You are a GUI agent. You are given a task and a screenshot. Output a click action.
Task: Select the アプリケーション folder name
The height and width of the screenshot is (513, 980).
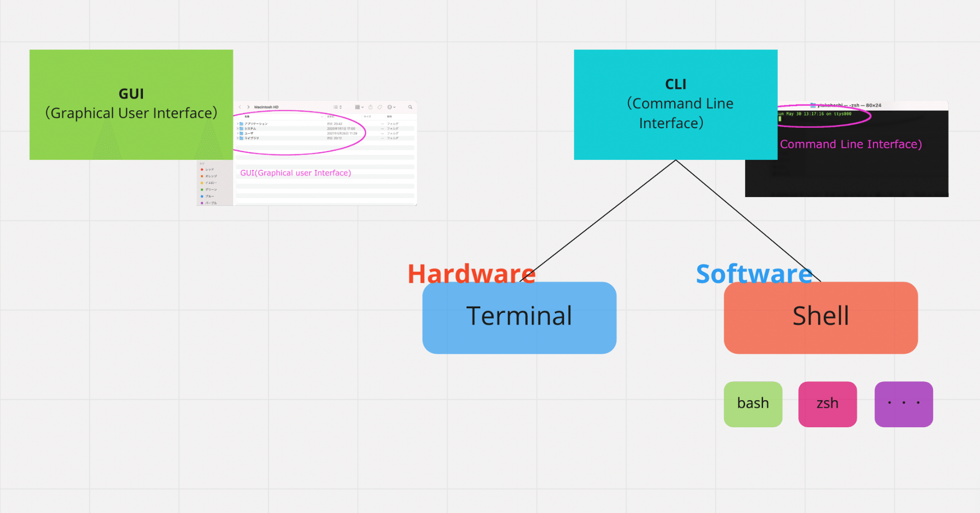(x=256, y=124)
